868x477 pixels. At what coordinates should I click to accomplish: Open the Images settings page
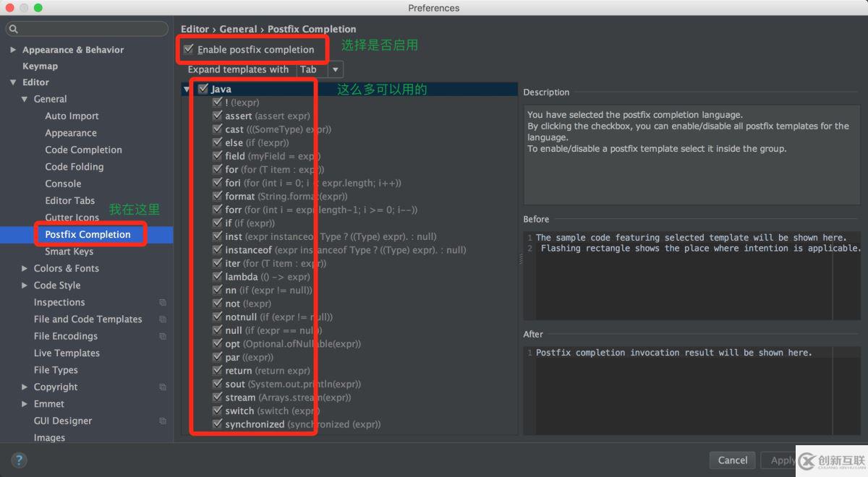(x=49, y=438)
